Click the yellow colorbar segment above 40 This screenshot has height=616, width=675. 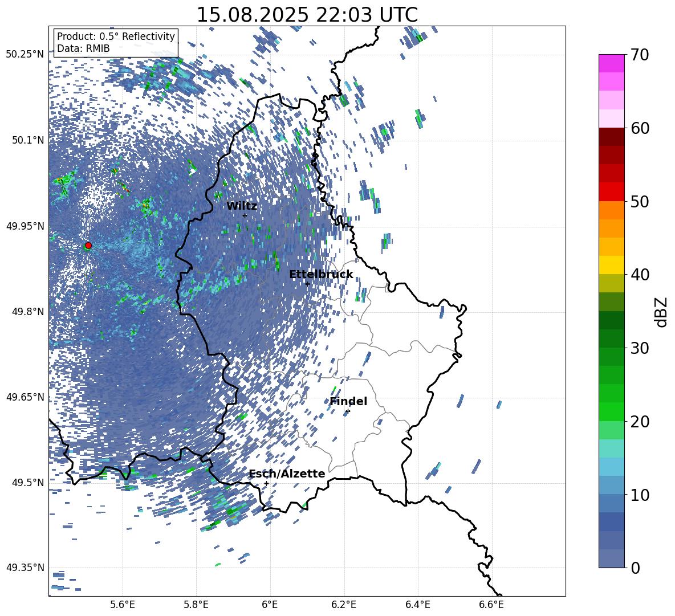click(x=611, y=265)
